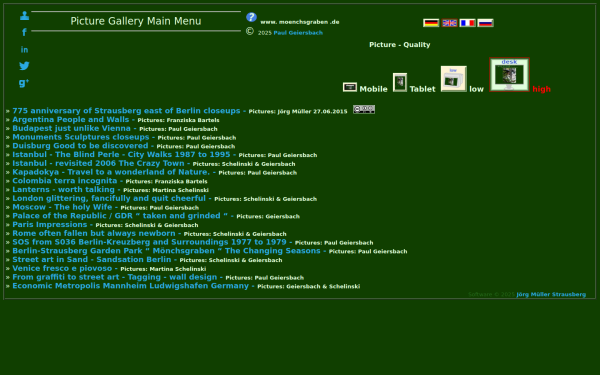The image size is (600, 375).
Task: Click the www. moenchsgraben .de text
Action: point(300,22)
